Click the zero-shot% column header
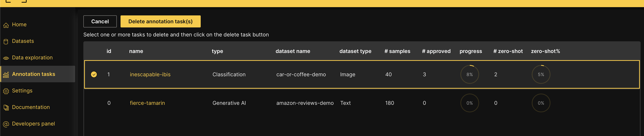 point(545,51)
